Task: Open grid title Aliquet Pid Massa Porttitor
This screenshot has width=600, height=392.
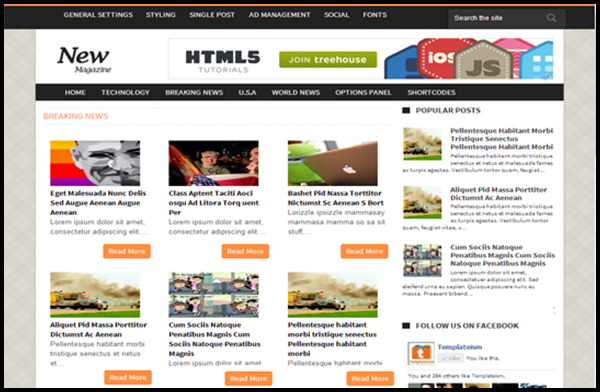Action: (x=98, y=330)
